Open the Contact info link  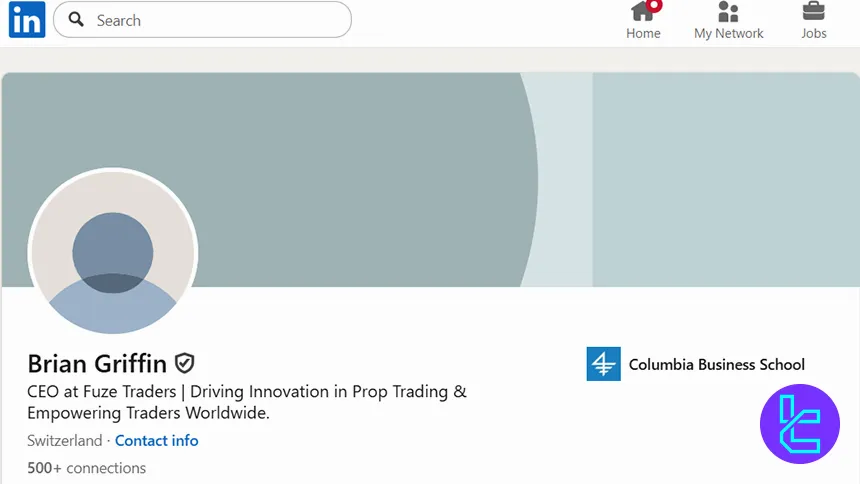coord(156,440)
